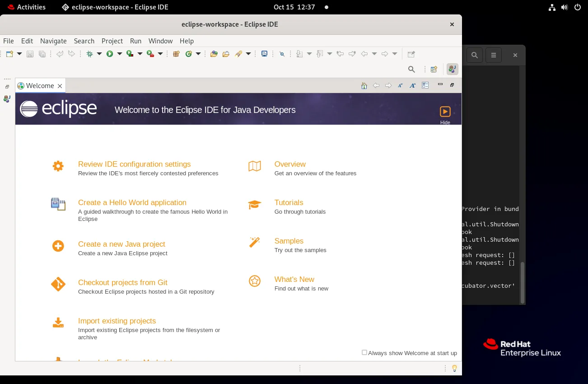The height and width of the screenshot is (384, 588).
Task: Click the Welcome Home house icon
Action: [364, 85]
